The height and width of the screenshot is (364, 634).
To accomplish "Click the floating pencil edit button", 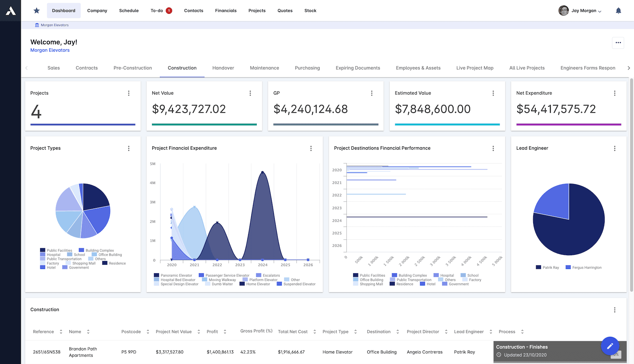I will coord(610,346).
